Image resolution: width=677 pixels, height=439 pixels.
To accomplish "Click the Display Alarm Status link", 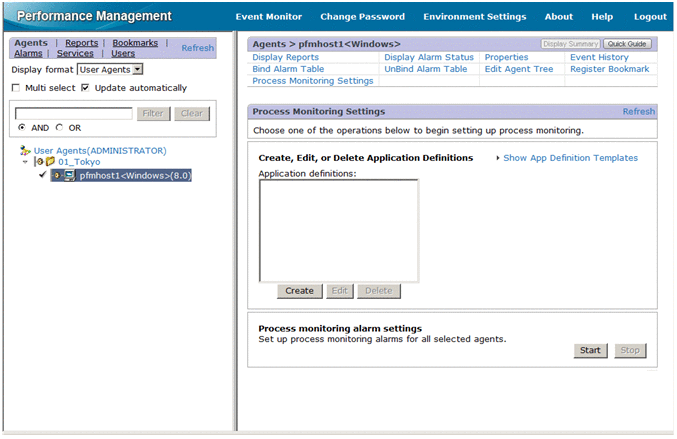I will 428,57.
